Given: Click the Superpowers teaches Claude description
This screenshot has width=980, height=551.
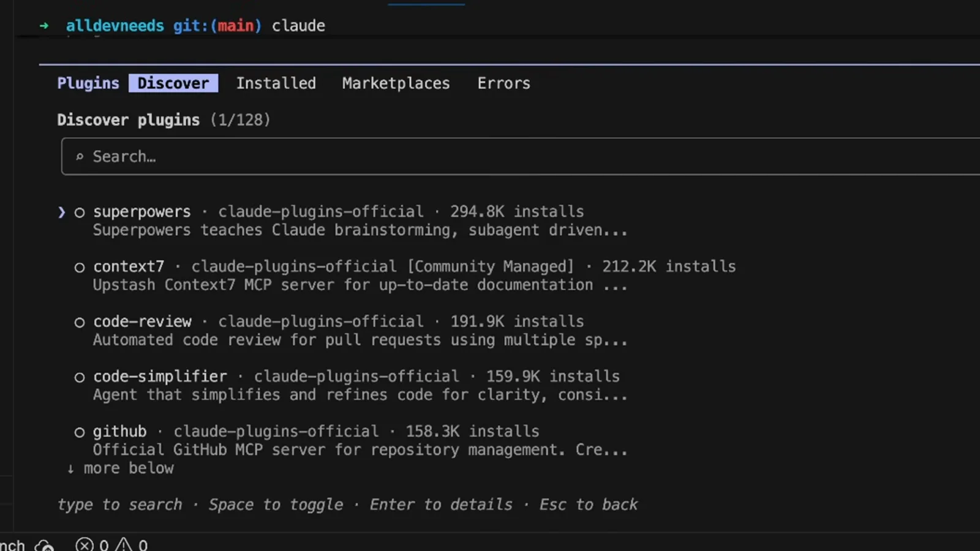Looking at the screenshot, I should (360, 230).
